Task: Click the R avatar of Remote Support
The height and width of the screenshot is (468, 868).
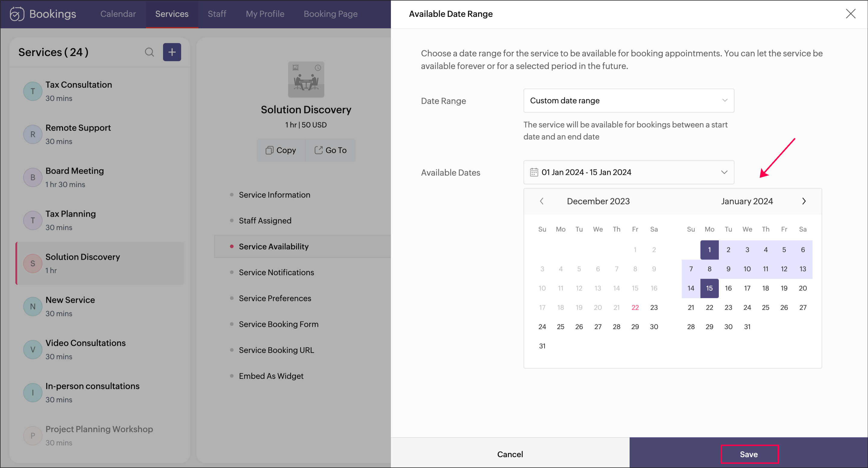Action: coord(33,134)
